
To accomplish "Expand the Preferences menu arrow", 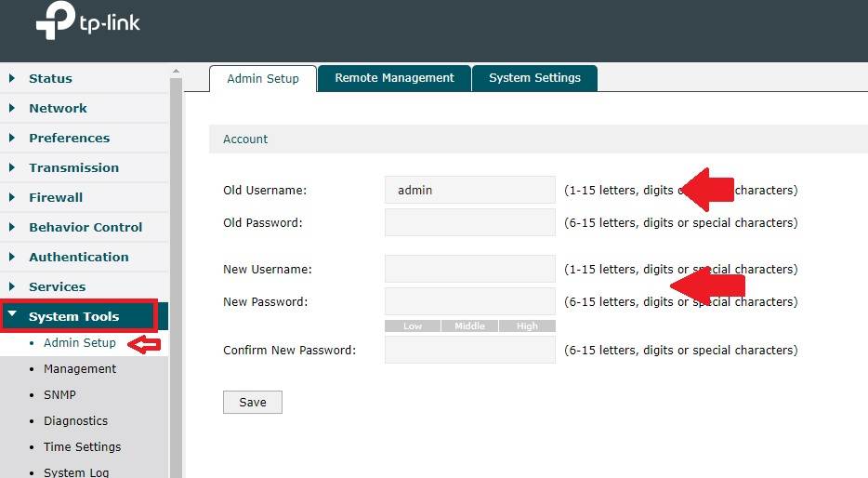I will (x=12, y=138).
